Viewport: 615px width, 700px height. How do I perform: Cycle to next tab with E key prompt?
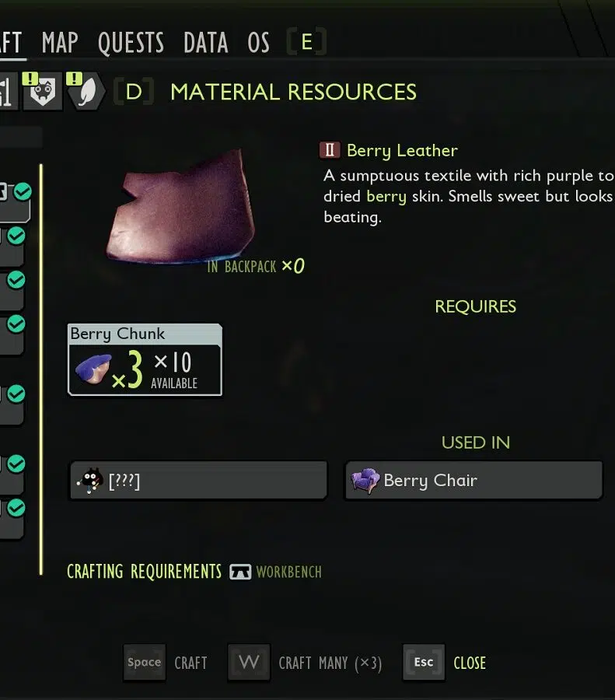pos(306,42)
